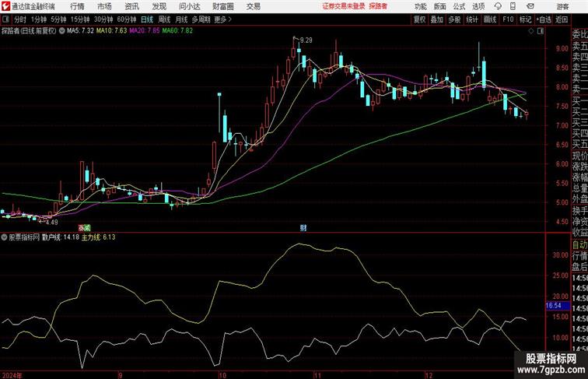Click the 主力线: 6.13 indicator value

98,237
